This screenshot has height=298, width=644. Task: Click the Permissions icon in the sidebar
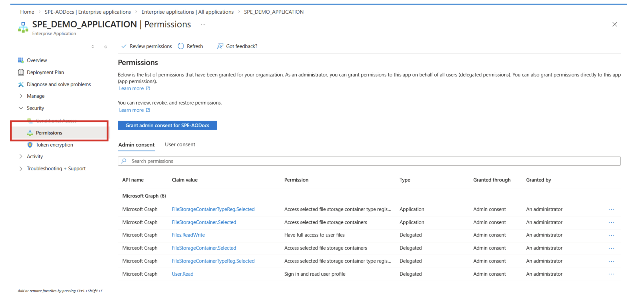tap(30, 133)
